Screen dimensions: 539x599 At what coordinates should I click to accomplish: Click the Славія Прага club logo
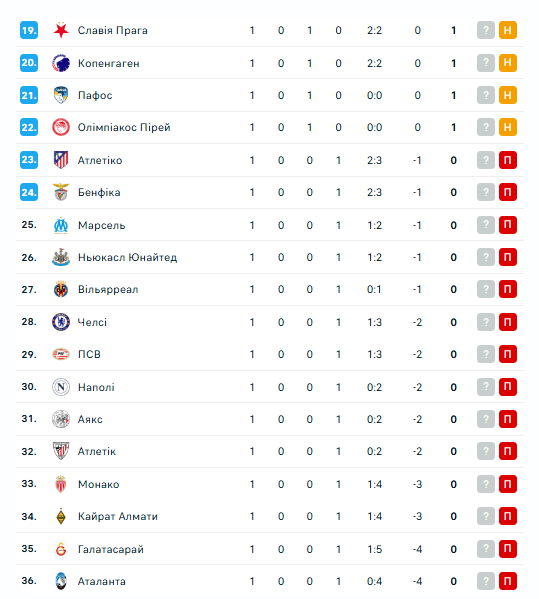coord(61,30)
